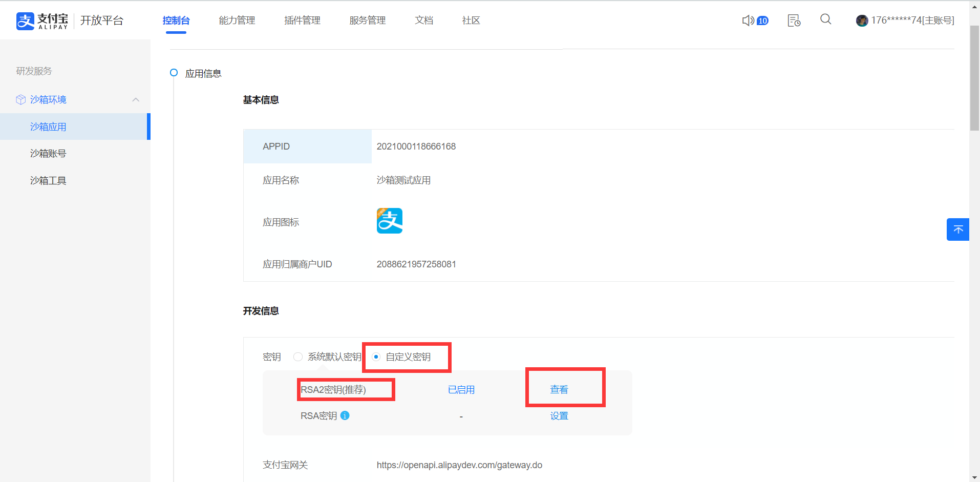
Task: Click the APPID label cell
Action: pyautogui.click(x=307, y=146)
